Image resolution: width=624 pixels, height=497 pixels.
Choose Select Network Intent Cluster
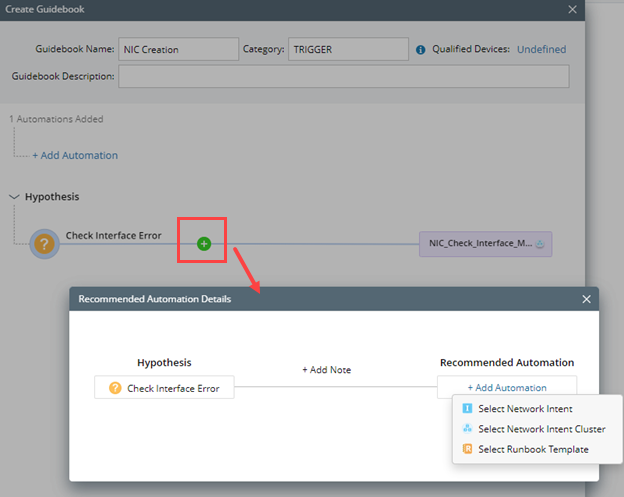click(541, 429)
